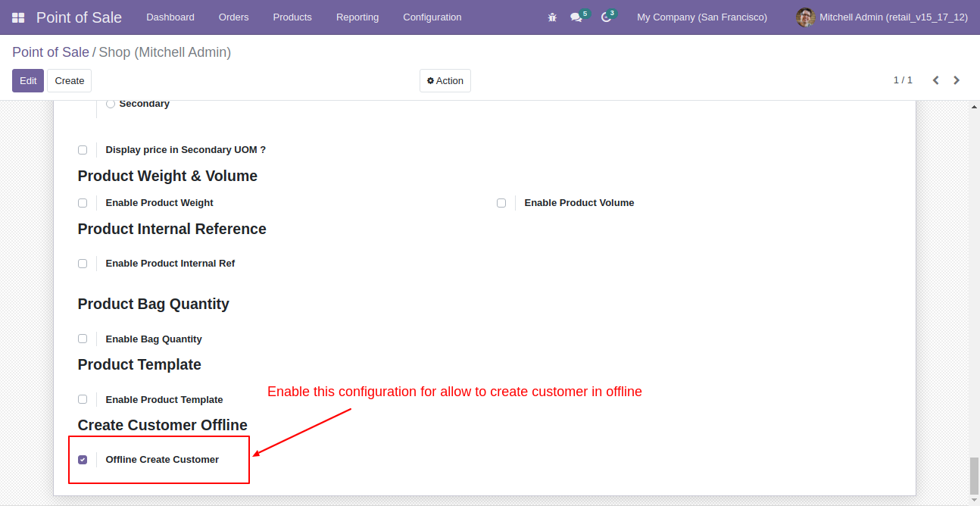Image resolution: width=980 pixels, height=506 pixels.
Task: Click the 1 / 1 pager counter
Action: point(903,80)
